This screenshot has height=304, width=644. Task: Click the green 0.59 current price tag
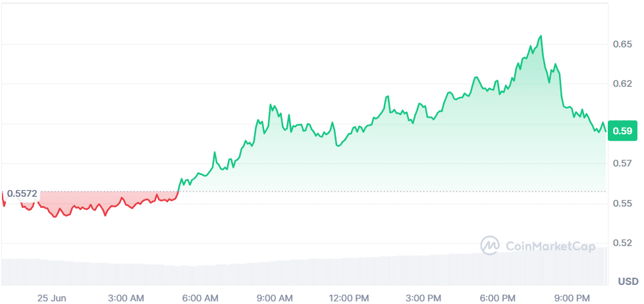coord(622,131)
